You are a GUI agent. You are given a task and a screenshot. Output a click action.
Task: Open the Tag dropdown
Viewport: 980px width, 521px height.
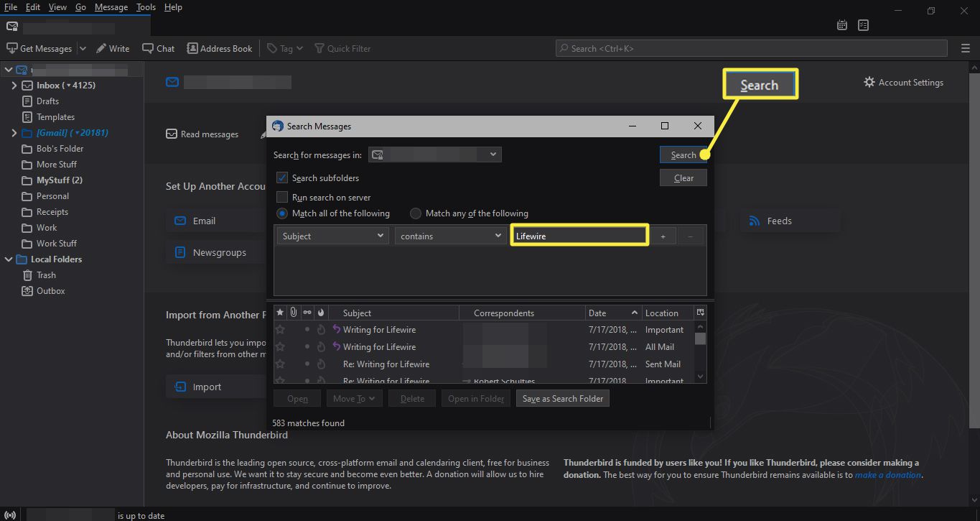pos(285,48)
